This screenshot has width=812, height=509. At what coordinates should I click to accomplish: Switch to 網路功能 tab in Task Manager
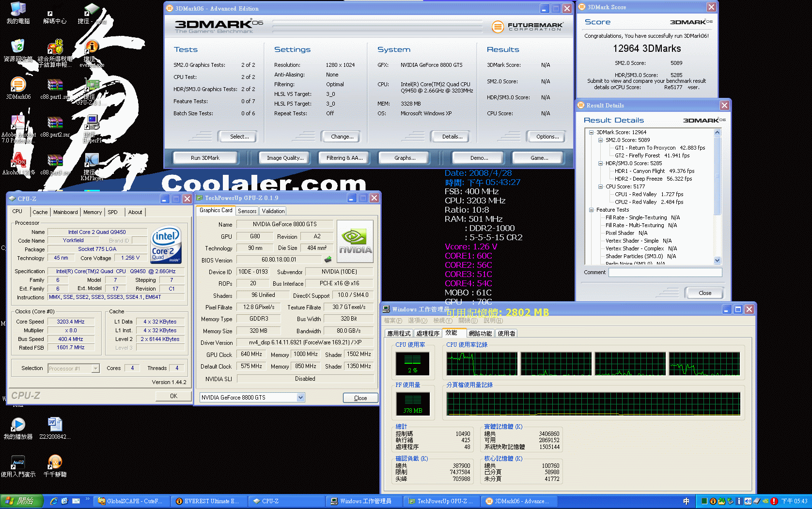tap(481, 333)
